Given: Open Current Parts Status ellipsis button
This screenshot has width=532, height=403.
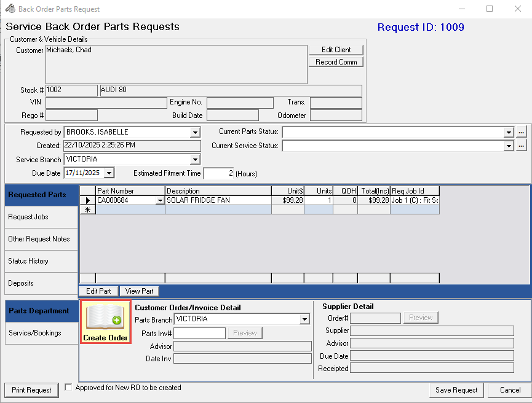Looking at the screenshot, I should 522,132.
